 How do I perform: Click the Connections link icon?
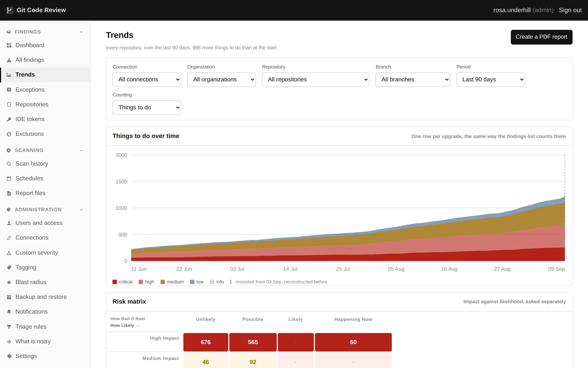coord(9,238)
